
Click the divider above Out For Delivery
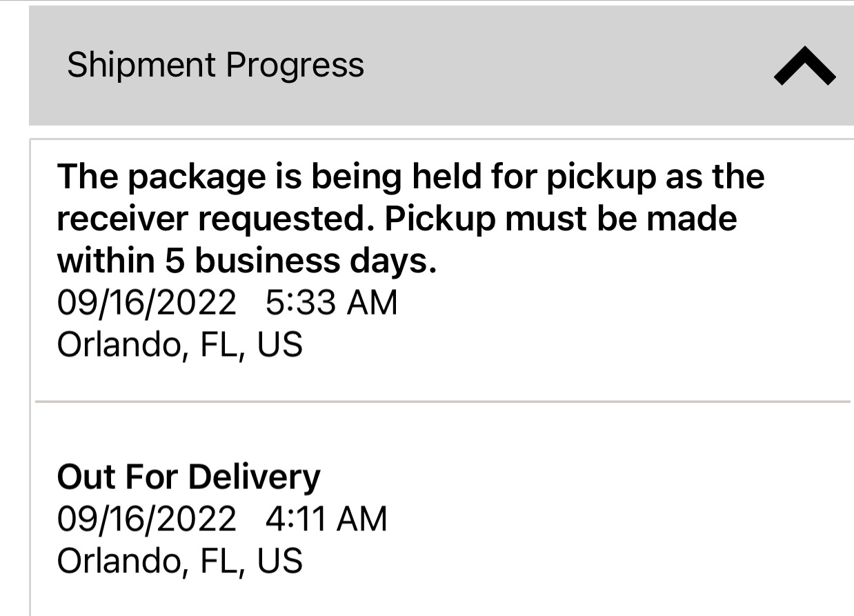[441, 401]
